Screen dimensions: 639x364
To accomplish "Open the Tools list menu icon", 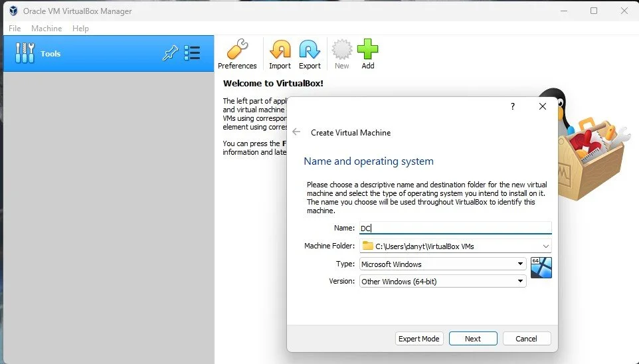I will point(192,53).
